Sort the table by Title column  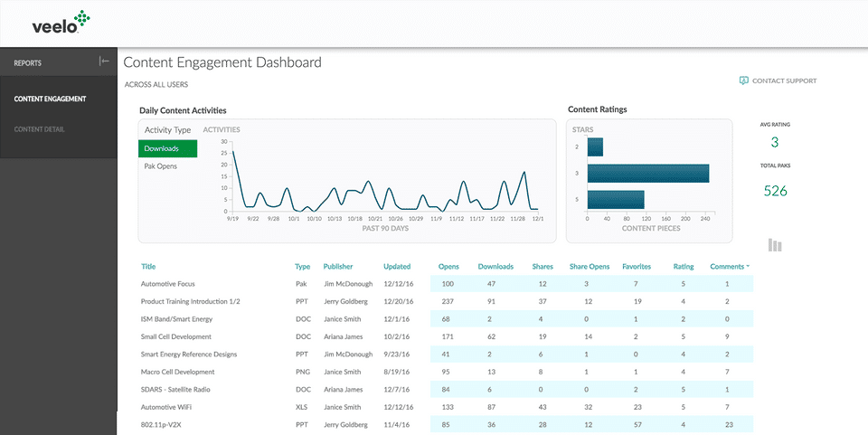[148, 267]
